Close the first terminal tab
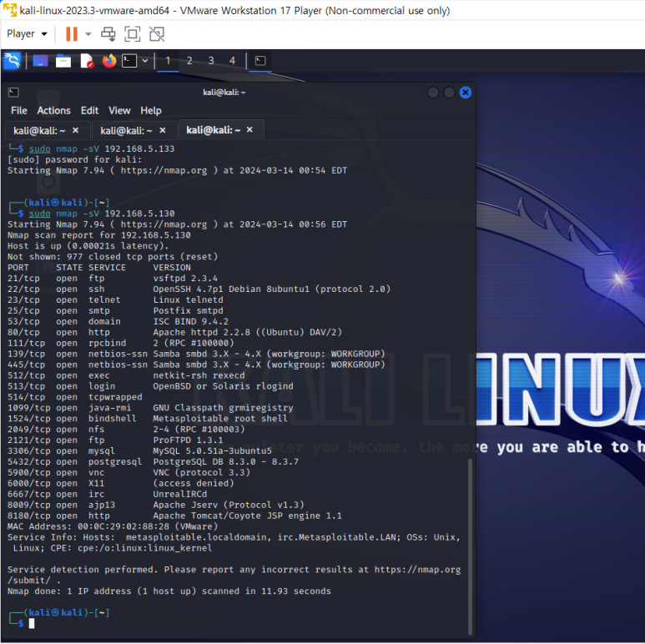Screen dimensions: 645x644 click(76, 130)
